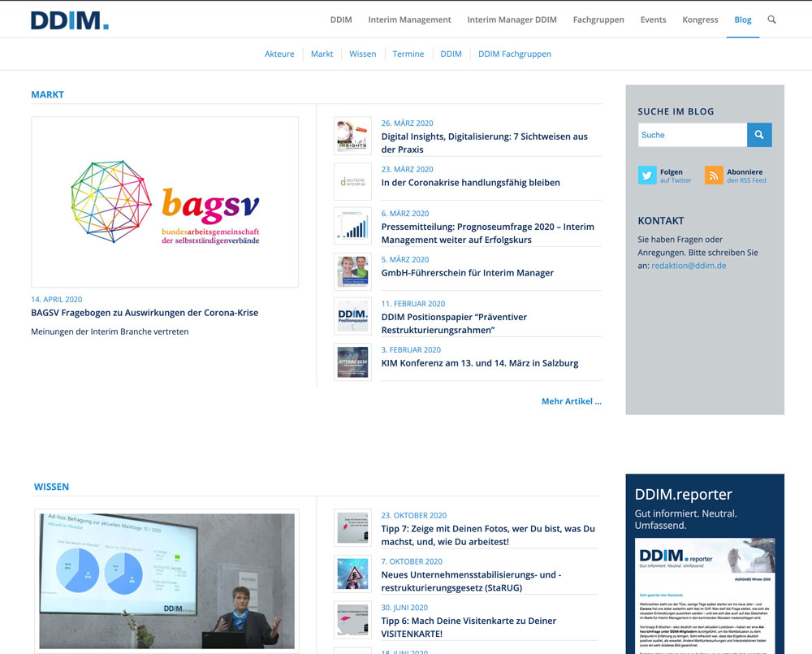Open the GmbH-Führerschein article thumbnail

(x=352, y=272)
